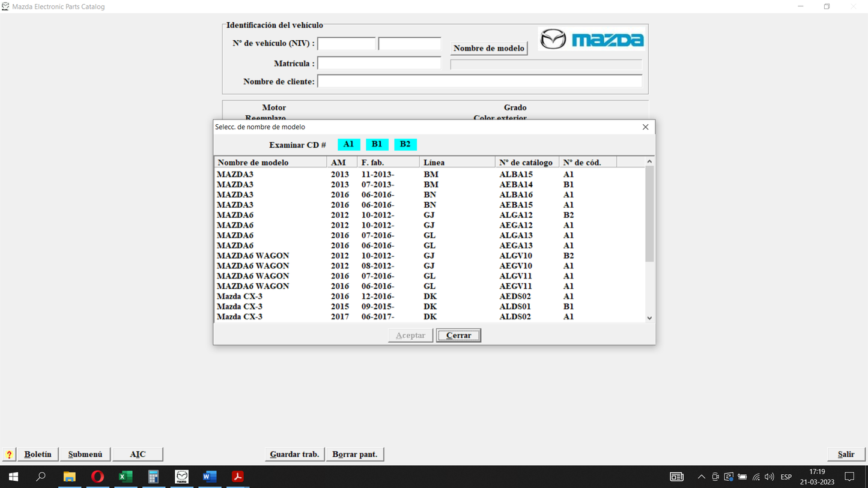
Task: Select MAZDA3 row with catalog ALBA15
Action: point(429,175)
